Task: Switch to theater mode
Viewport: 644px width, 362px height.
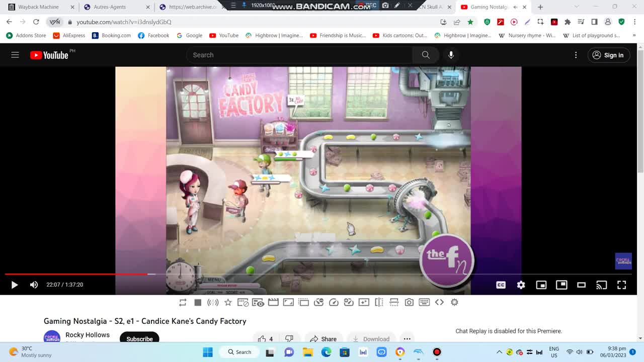Action: (581, 285)
